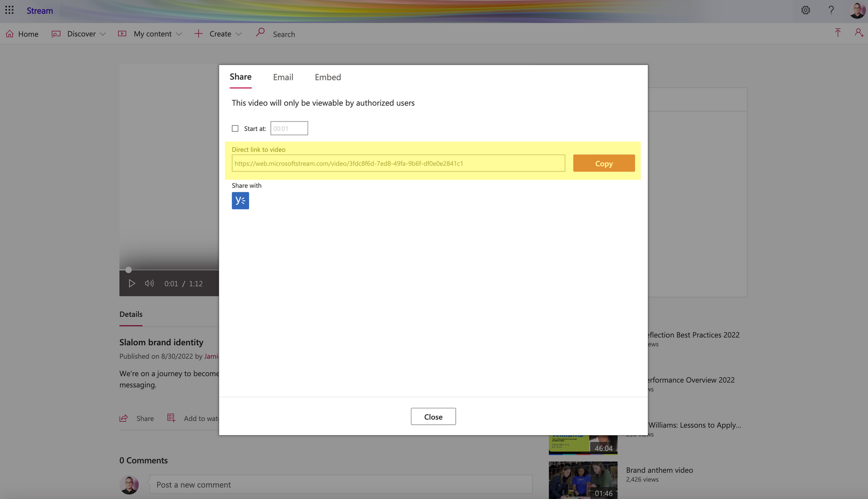
Task: Click the Yammer share icon
Action: 240,200
